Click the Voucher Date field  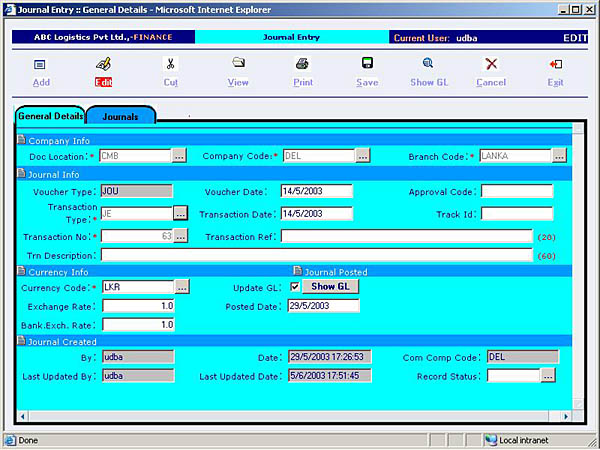(x=316, y=191)
